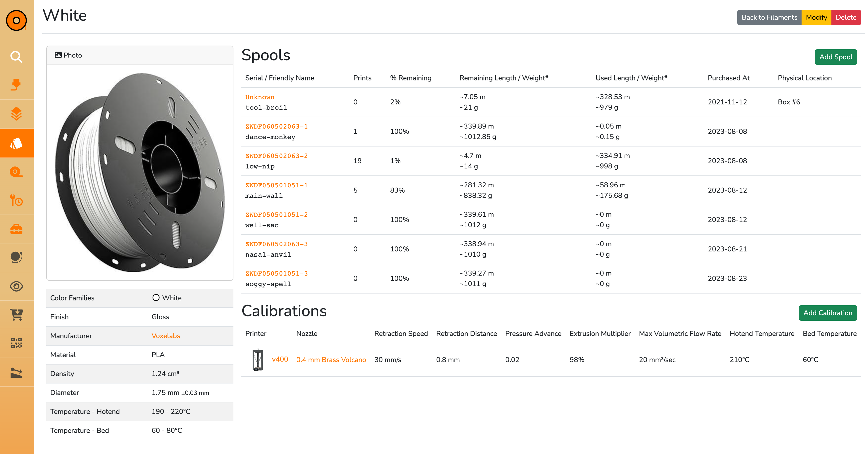Open the filament swatches sidebar icon
Viewport: 868px width, 454px height.
(16, 143)
